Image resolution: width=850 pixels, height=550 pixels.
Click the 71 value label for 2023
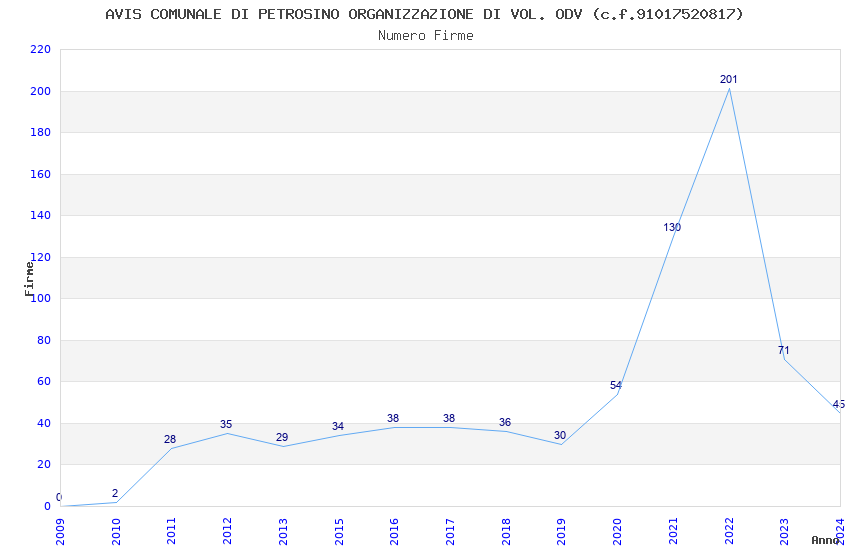[783, 351]
